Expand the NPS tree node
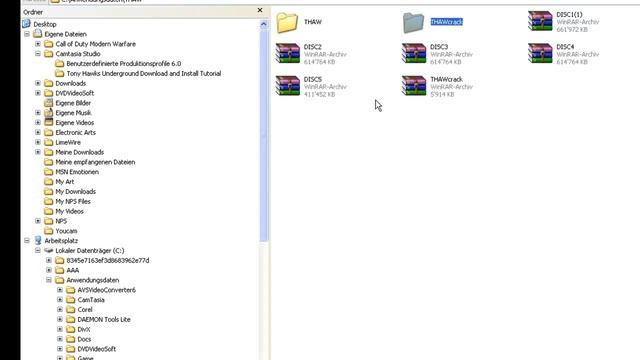 point(38,221)
